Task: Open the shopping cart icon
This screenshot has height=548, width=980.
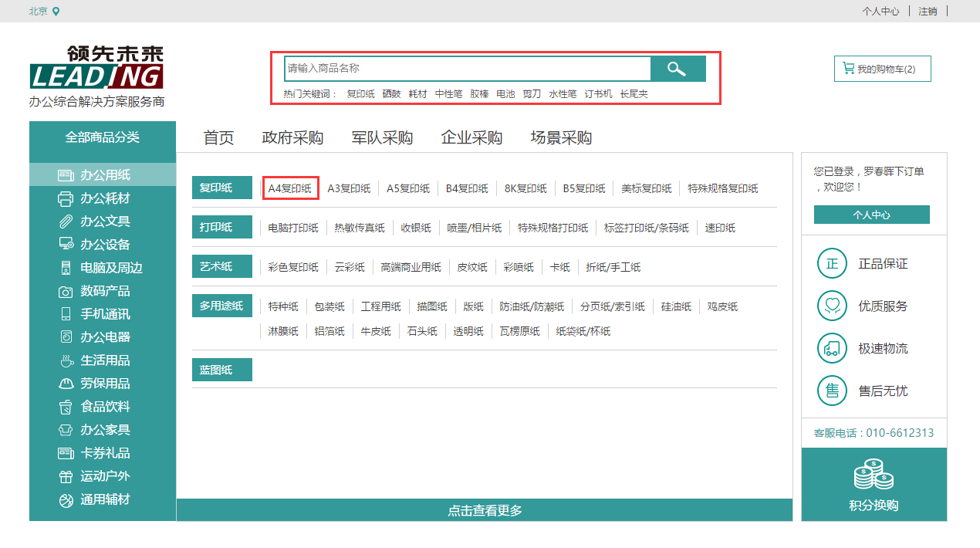Action: click(849, 69)
